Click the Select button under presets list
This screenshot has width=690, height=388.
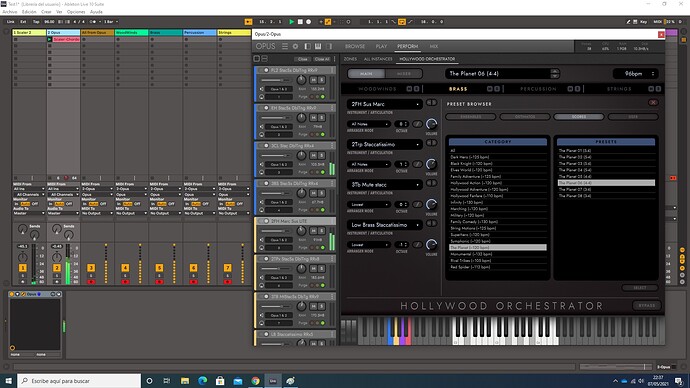pos(640,288)
